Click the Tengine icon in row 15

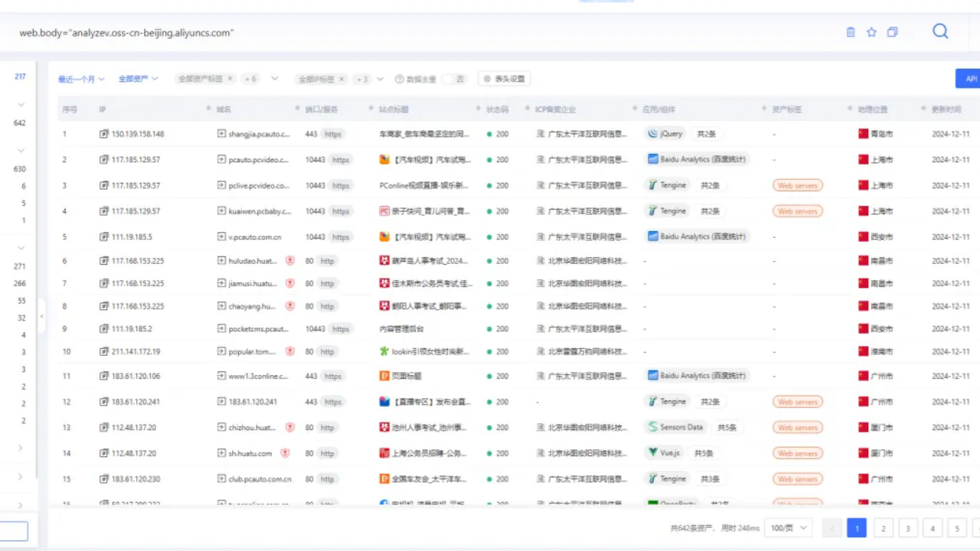(653, 479)
